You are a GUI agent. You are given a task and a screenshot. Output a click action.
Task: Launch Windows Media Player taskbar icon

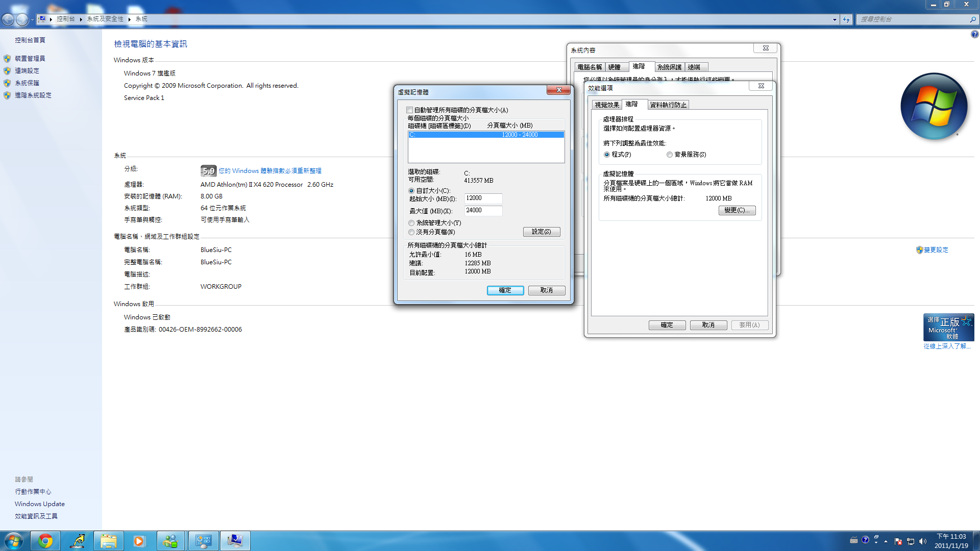pyautogui.click(x=139, y=541)
